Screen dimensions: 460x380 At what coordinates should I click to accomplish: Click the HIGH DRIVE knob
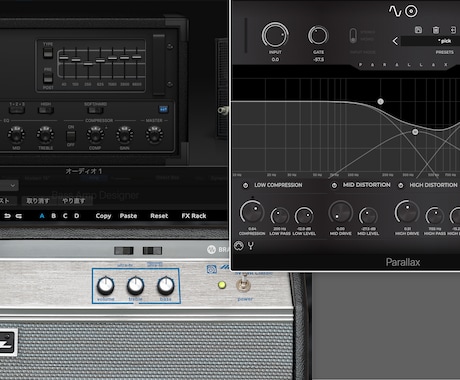click(407, 212)
